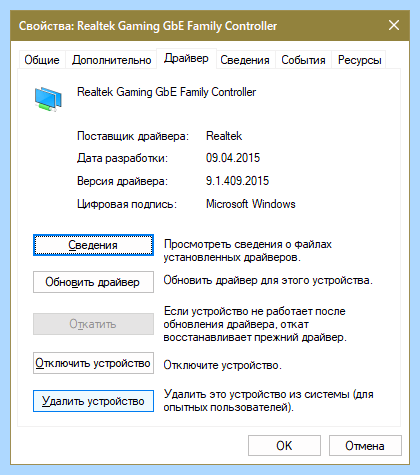Click the Сведения driver details button
Viewport: 420px width, 475px height.
pos(93,245)
